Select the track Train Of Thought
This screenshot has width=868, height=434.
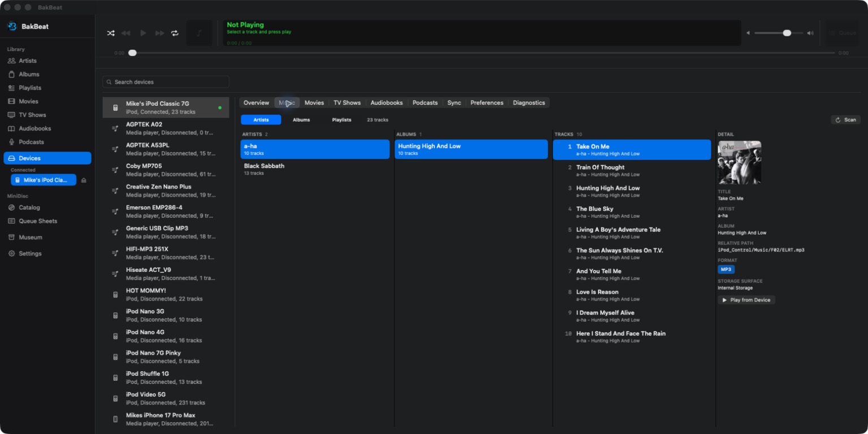[x=632, y=171]
